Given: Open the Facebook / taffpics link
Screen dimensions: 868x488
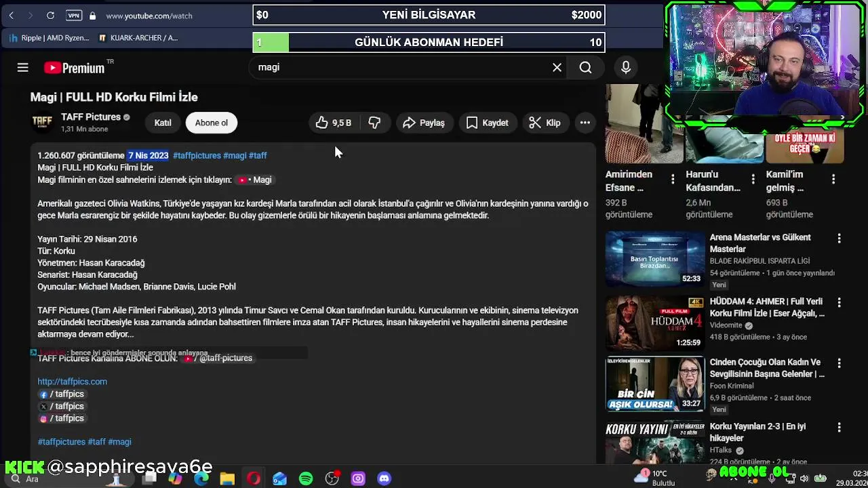Looking at the screenshot, I should (x=62, y=394).
